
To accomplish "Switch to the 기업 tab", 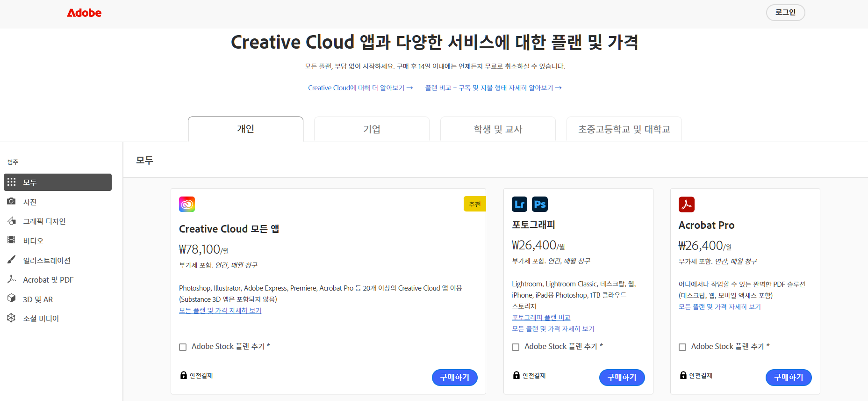I will coord(372,129).
